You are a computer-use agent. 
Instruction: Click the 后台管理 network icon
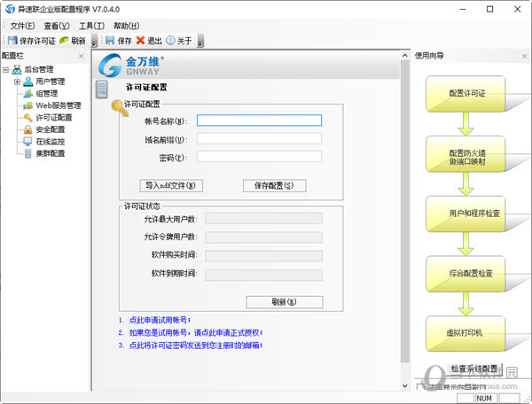(17, 70)
